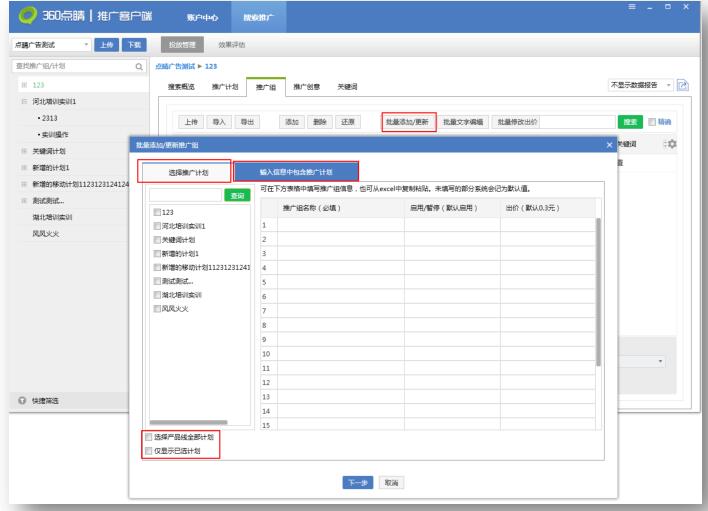Open the 不显示数据报告 dropdown
Image resolution: width=708 pixels, height=511 pixels.
(x=667, y=87)
